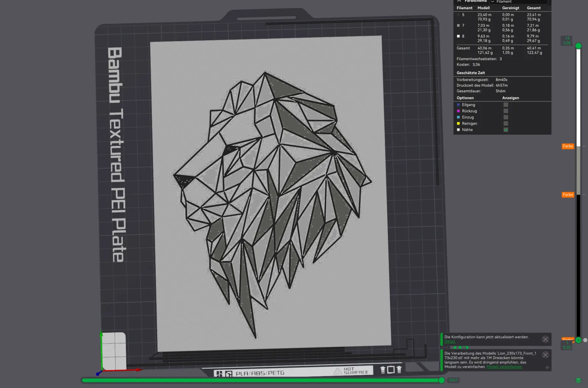Open the Detail link in notification

(x=450, y=342)
